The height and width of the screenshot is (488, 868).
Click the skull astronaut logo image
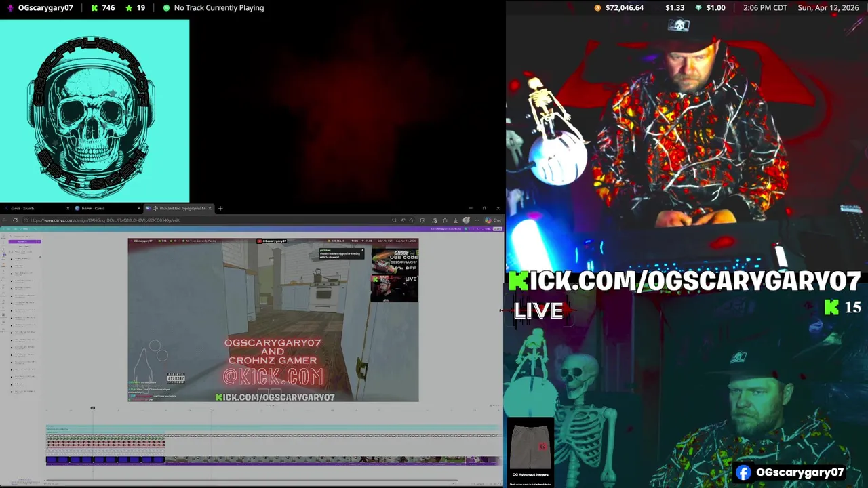(94, 110)
